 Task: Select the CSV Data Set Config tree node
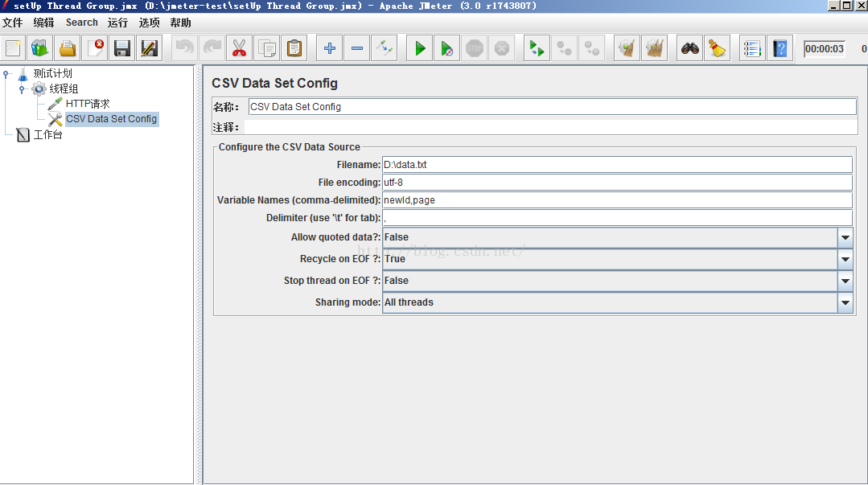[x=111, y=119]
